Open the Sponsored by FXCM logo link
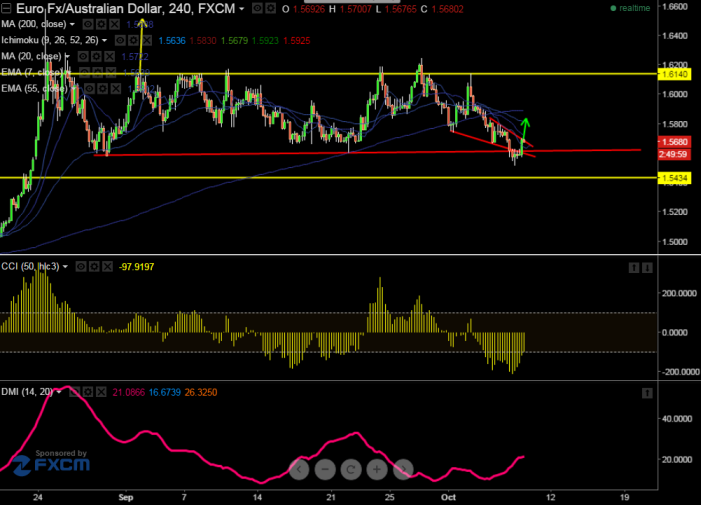Viewport: 701px width, 505px height. coord(51,463)
